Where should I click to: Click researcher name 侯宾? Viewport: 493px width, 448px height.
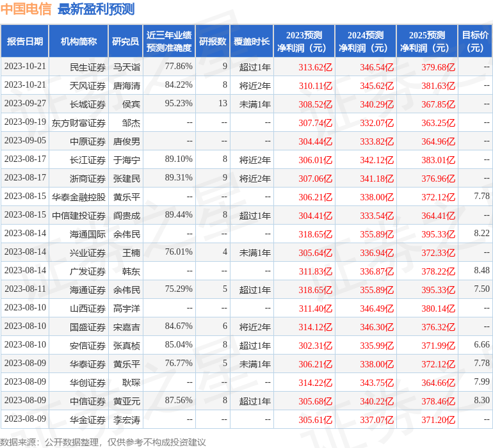[131, 104]
